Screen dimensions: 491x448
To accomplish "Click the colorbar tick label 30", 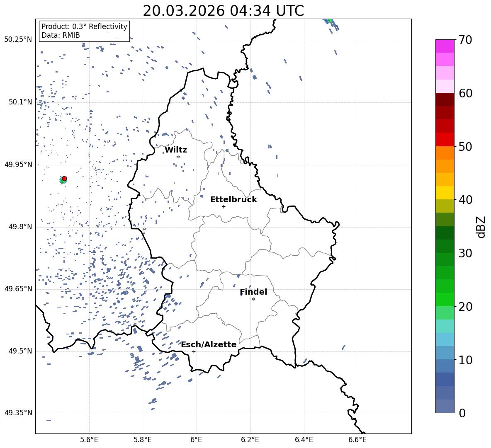I will [x=465, y=253].
